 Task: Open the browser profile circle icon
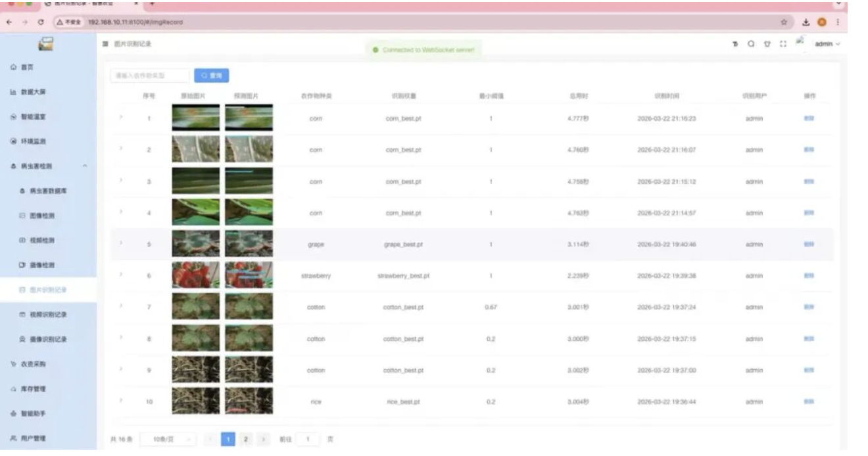tap(822, 22)
